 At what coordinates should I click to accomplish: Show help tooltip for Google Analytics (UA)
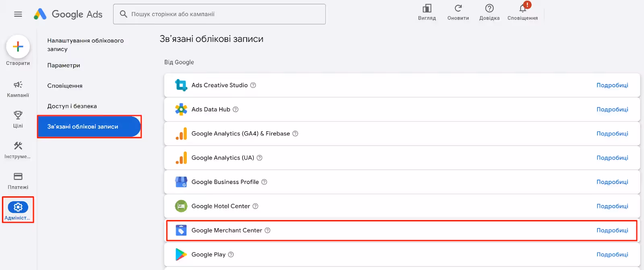(260, 158)
